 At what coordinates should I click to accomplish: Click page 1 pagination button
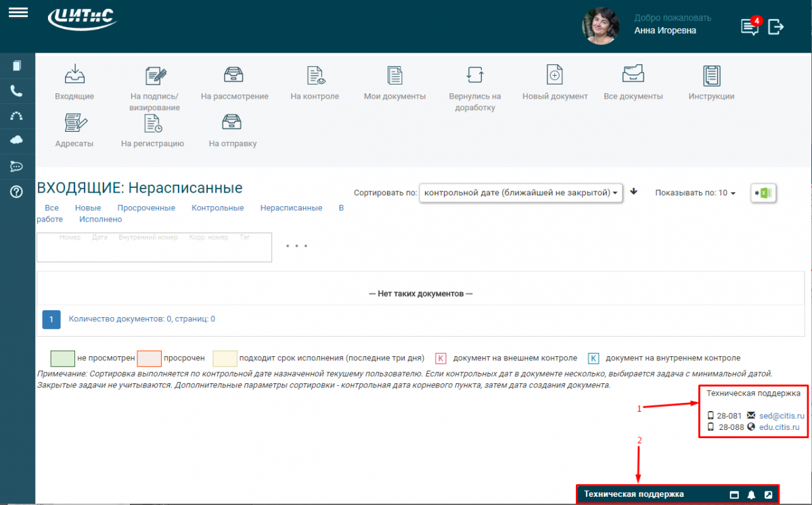click(x=51, y=319)
